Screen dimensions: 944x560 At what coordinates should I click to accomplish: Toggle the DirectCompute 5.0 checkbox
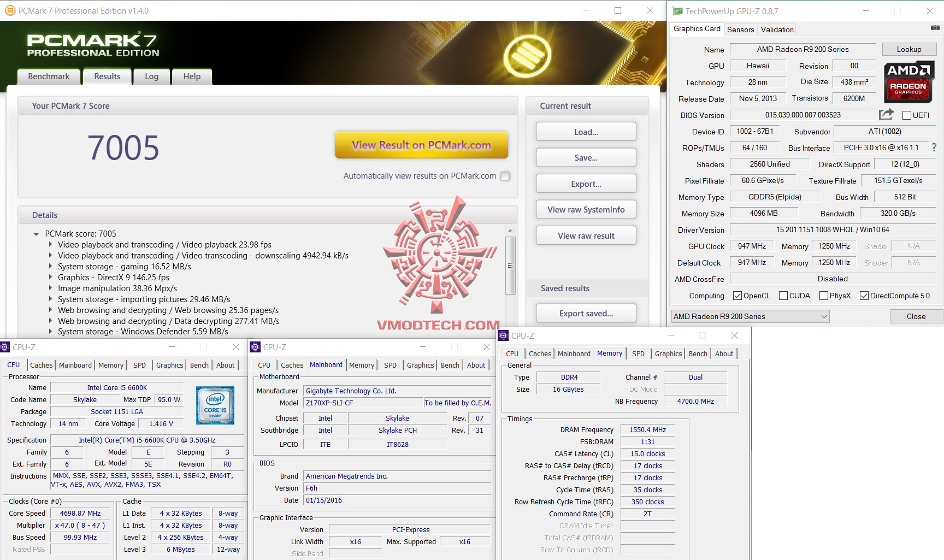[864, 296]
